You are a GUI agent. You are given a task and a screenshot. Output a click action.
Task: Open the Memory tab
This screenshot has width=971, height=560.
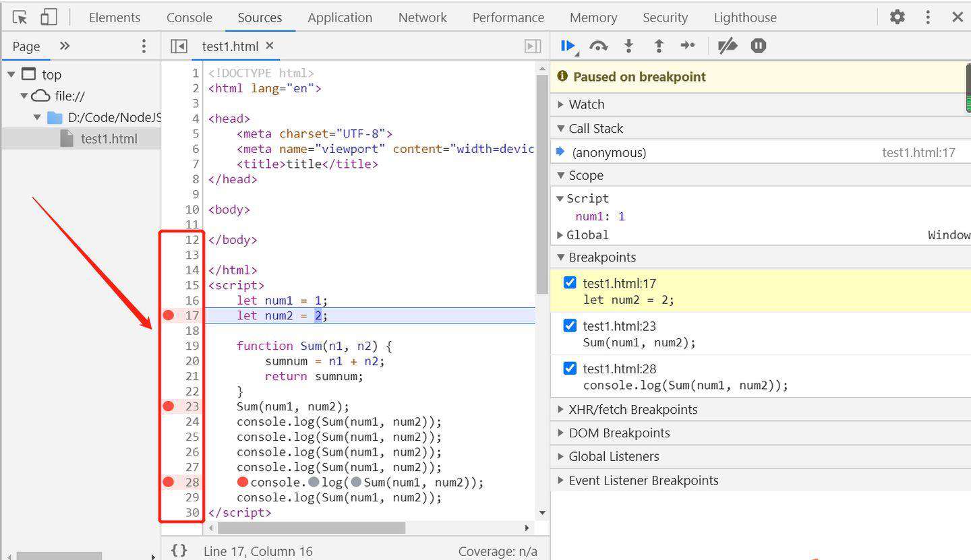[x=593, y=18]
